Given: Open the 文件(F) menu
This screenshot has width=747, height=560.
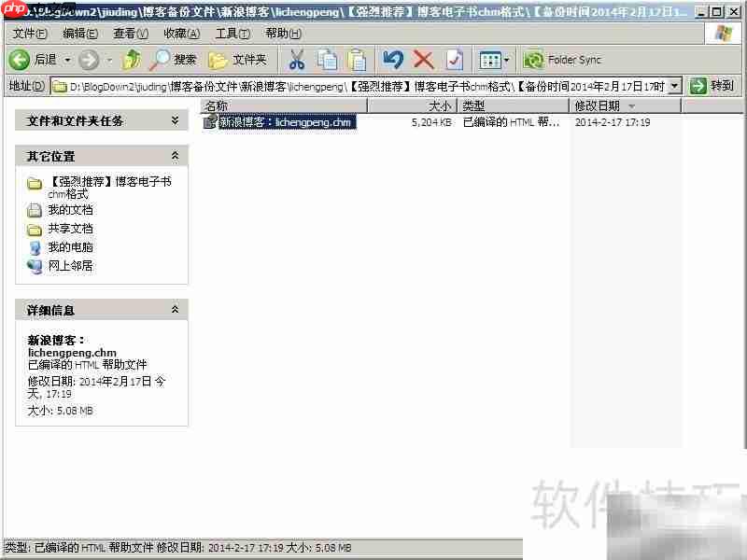Looking at the screenshot, I should click(30, 33).
